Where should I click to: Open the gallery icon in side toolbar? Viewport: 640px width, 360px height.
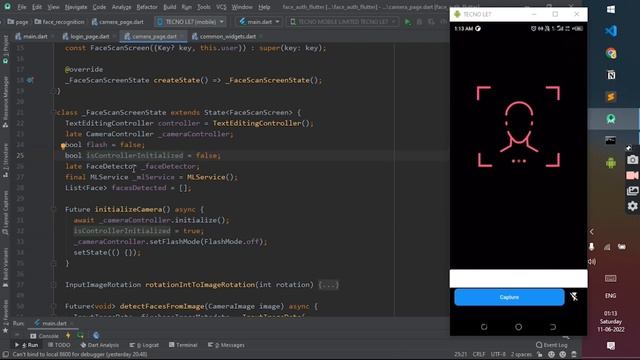coord(632,191)
